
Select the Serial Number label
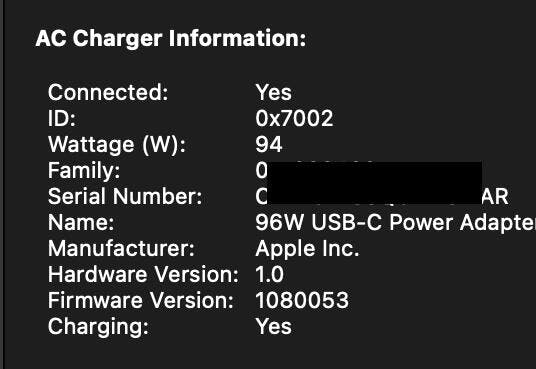click(125, 197)
